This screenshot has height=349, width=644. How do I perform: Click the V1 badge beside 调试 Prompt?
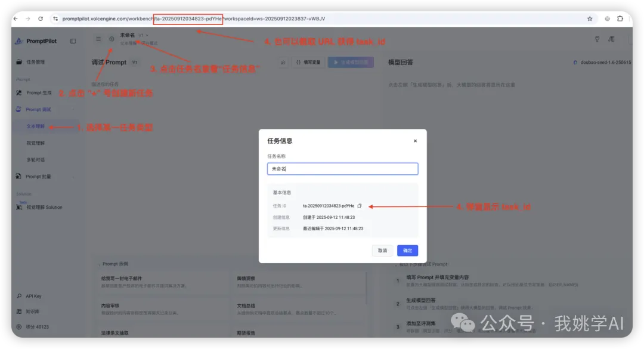[x=135, y=63]
